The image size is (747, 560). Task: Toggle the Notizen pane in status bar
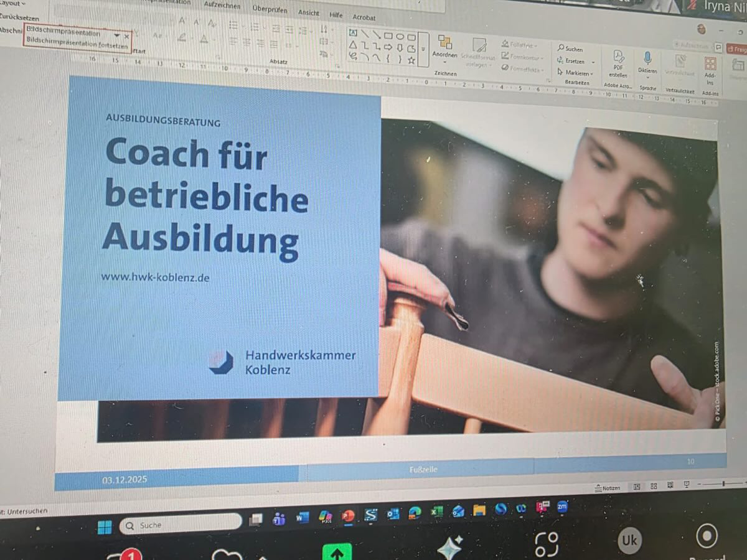click(x=608, y=488)
